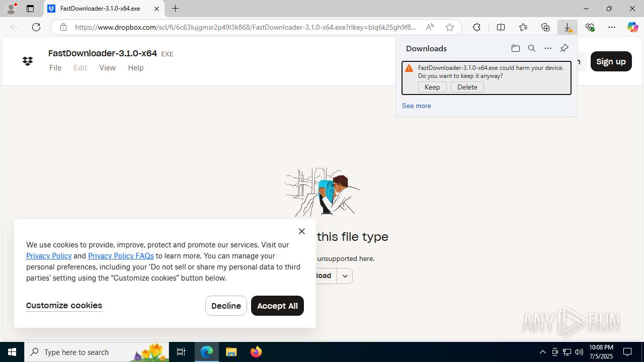Click the Dropbox logo

point(28,61)
